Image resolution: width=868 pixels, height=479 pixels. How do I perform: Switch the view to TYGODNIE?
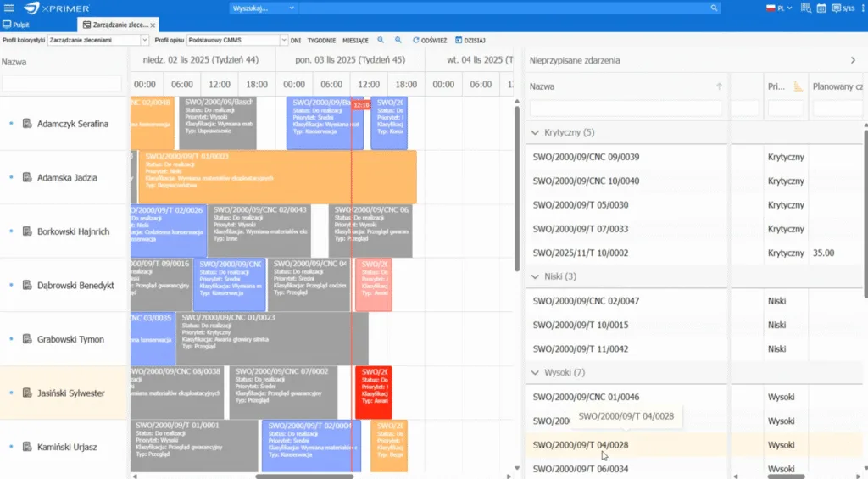[x=321, y=40]
